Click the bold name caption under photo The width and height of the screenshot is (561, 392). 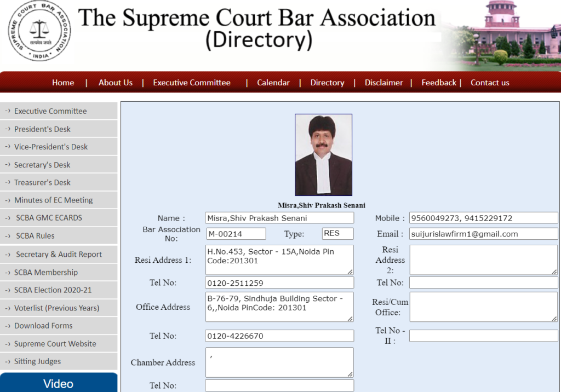pyautogui.click(x=321, y=205)
